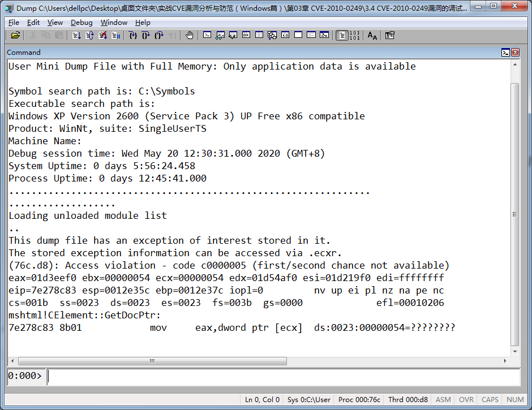The image size is (532, 410).
Task: Click the breakpoint hand icon
Action: tap(189, 36)
